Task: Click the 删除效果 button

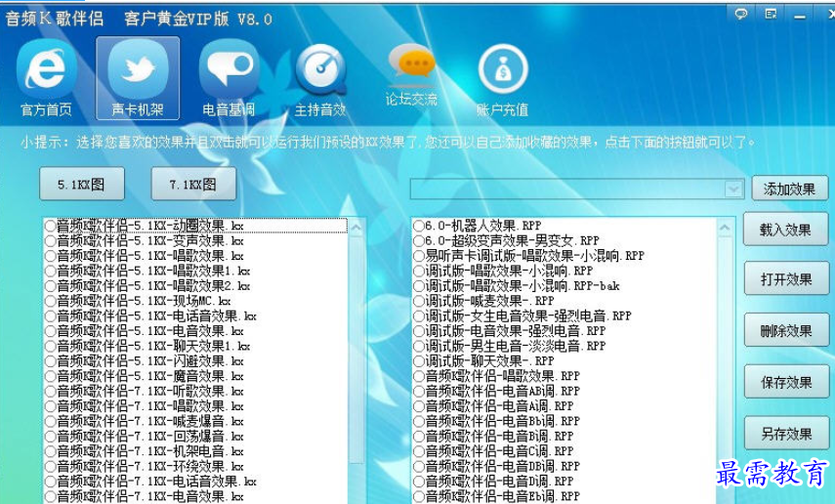Action: click(x=785, y=330)
